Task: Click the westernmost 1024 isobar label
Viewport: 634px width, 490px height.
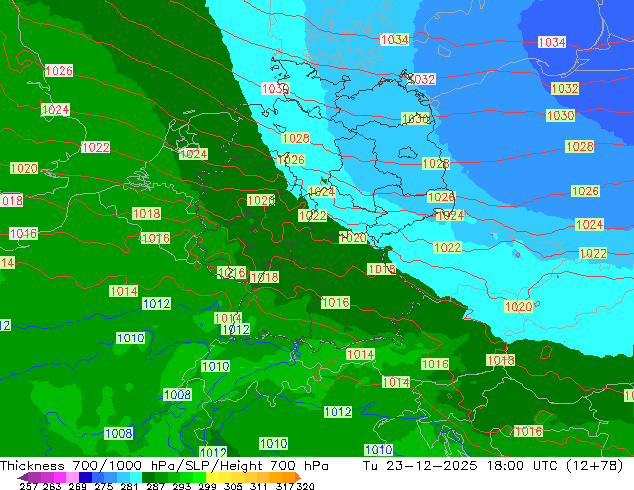Action: [x=55, y=109]
